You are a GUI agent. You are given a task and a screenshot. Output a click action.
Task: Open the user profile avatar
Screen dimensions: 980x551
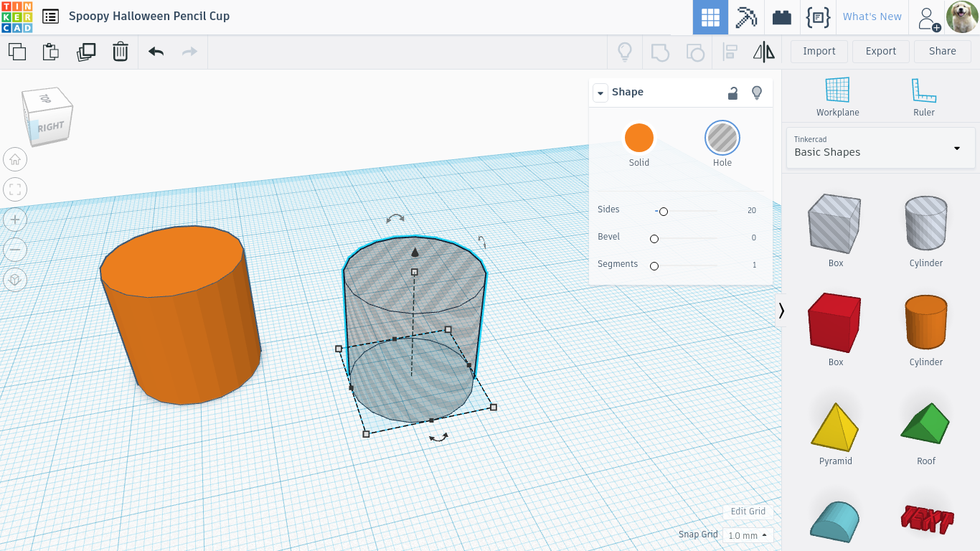(x=962, y=17)
